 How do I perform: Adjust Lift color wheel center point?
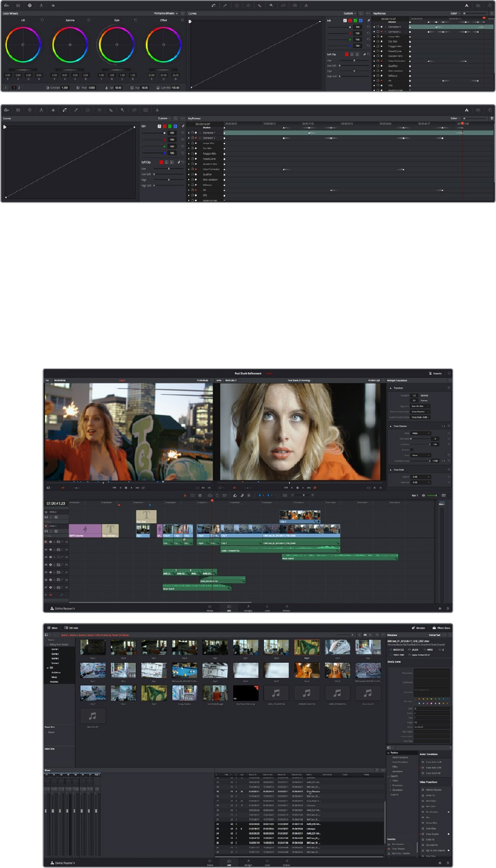(22, 45)
